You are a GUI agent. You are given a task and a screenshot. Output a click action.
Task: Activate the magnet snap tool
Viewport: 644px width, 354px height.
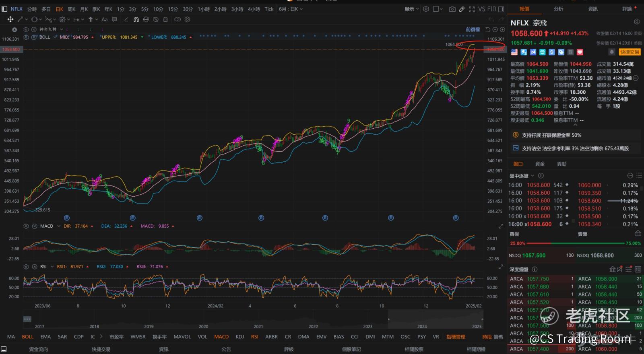pyautogui.click(x=136, y=19)
